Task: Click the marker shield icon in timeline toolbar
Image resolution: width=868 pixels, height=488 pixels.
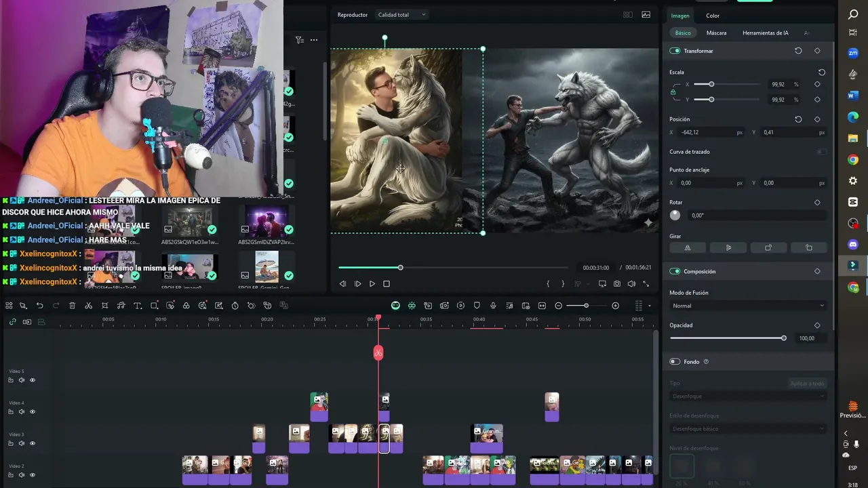Action: 477,306
